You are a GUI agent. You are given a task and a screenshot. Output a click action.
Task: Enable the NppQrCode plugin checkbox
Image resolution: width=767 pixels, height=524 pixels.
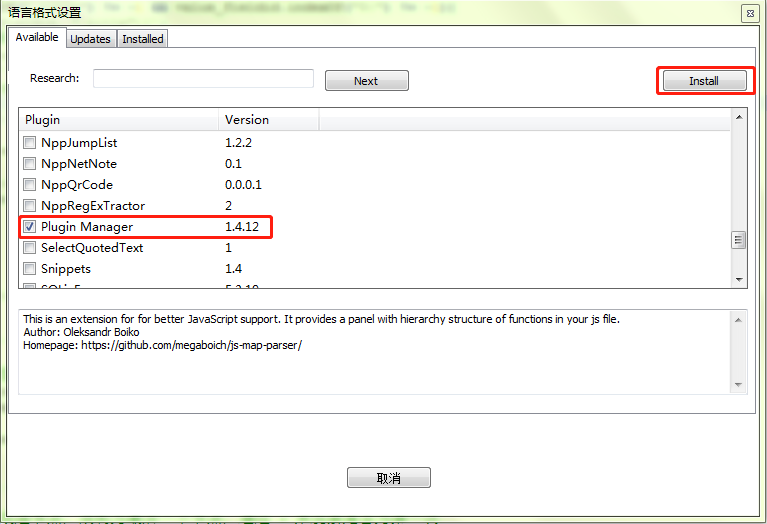click(x=29, y=184)
